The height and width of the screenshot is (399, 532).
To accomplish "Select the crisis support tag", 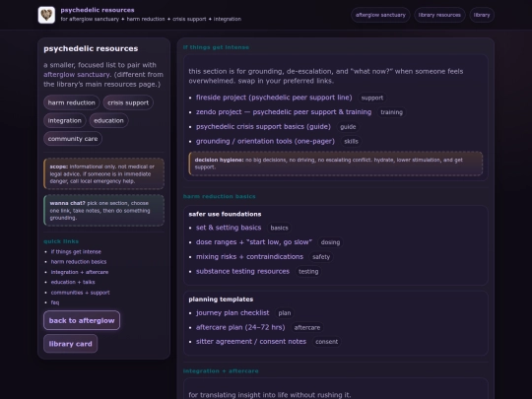I will 128,102.
